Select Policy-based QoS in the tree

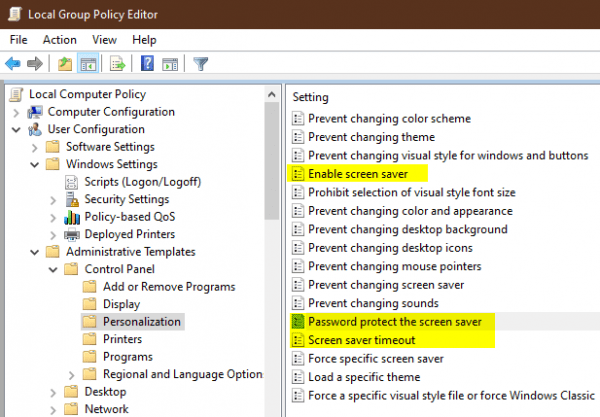point(126,217)
